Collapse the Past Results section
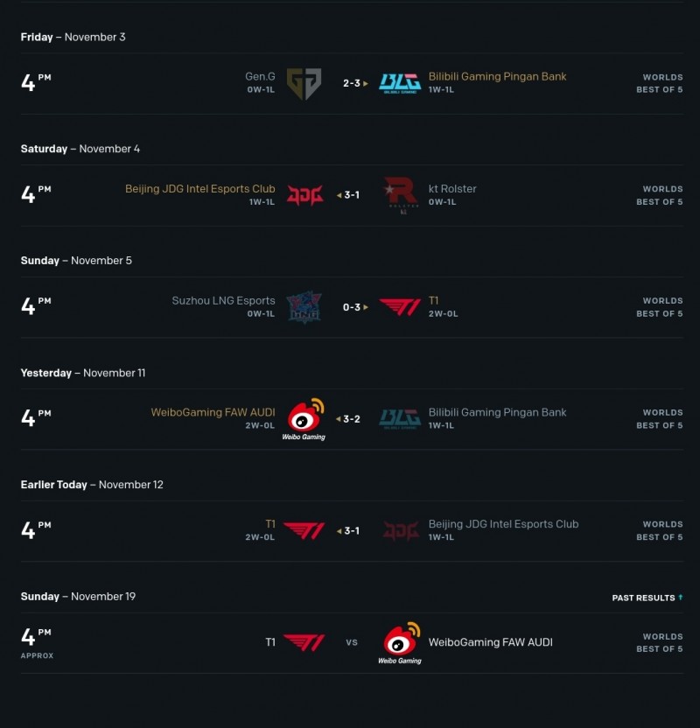 click(647, 598)
